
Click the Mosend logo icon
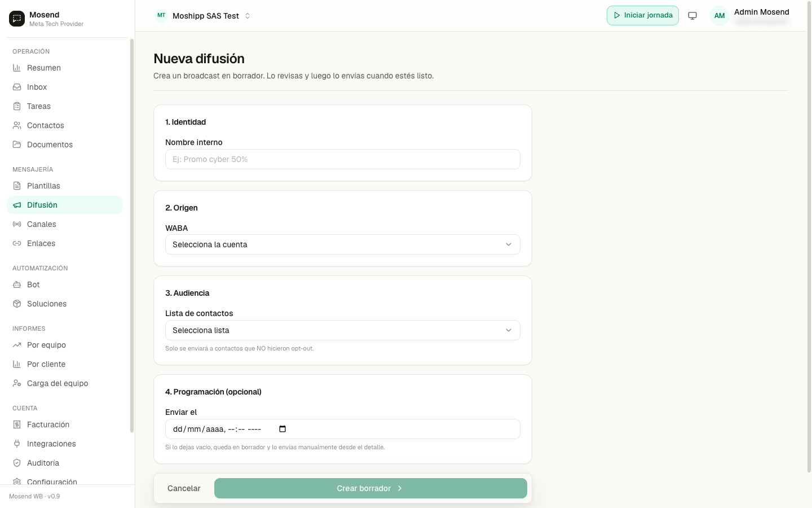pos(17,19)
